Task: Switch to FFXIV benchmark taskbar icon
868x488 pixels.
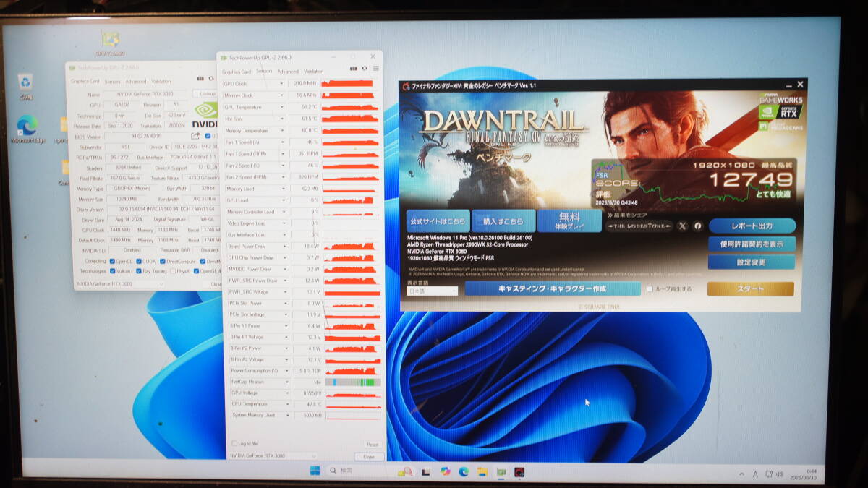Action: click(x=519, y=471)
